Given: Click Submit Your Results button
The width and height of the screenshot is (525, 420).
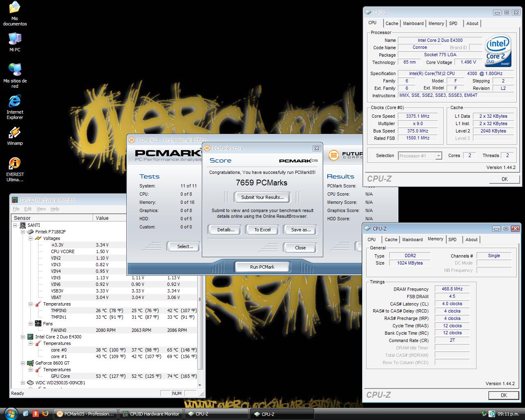Looking at the screenshot, I should (262, 197).
